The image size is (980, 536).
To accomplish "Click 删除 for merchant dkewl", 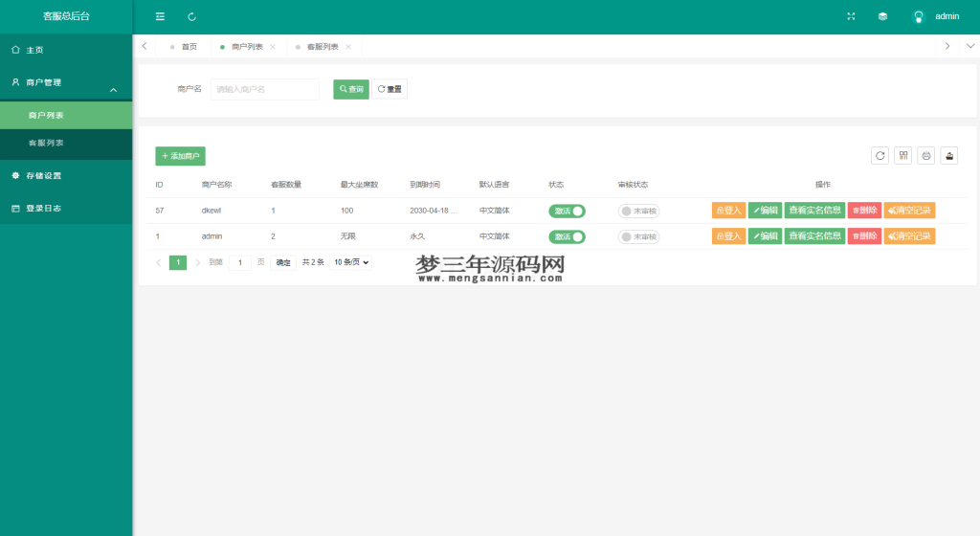I will click(x=864, y=211).
